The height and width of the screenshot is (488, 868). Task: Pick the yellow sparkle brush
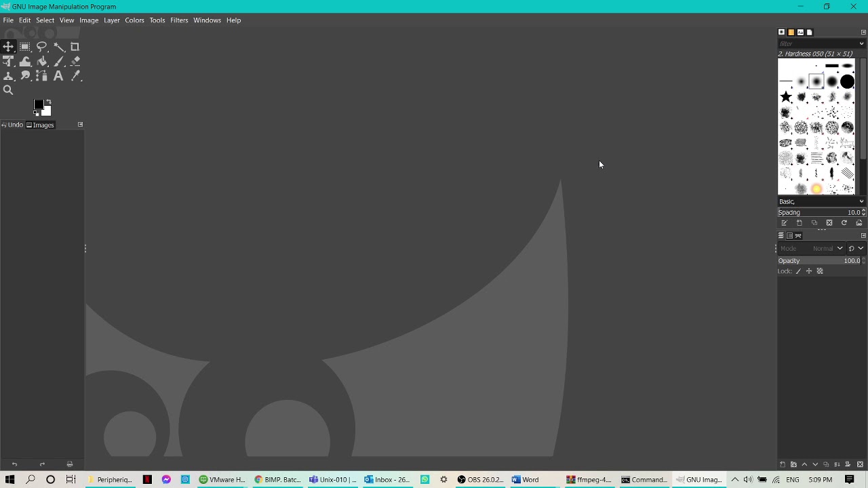pyautogui.click(x=816, y=189)
